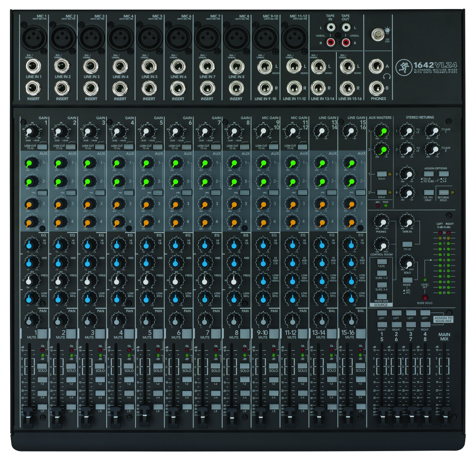
Task: Click the LINE IN 15-16 right jack
Action: tap(347, 88)
